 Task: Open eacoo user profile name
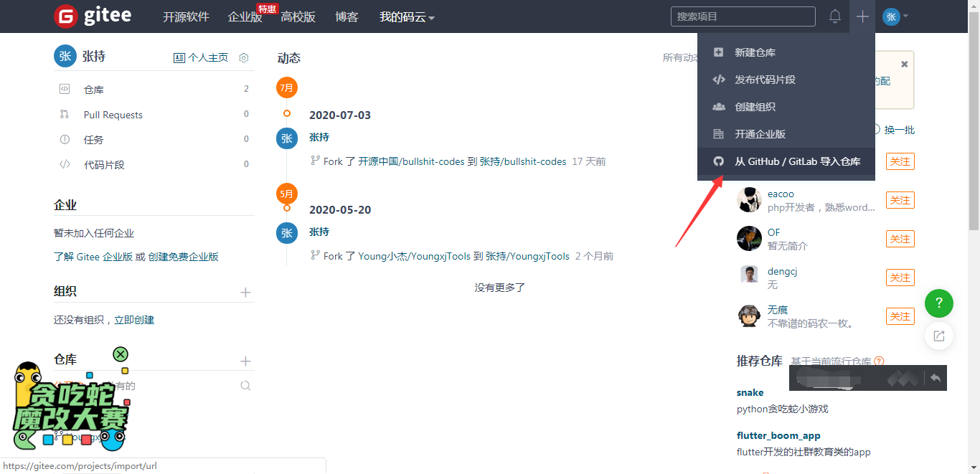pyautogui.click(x=781, y=194)
